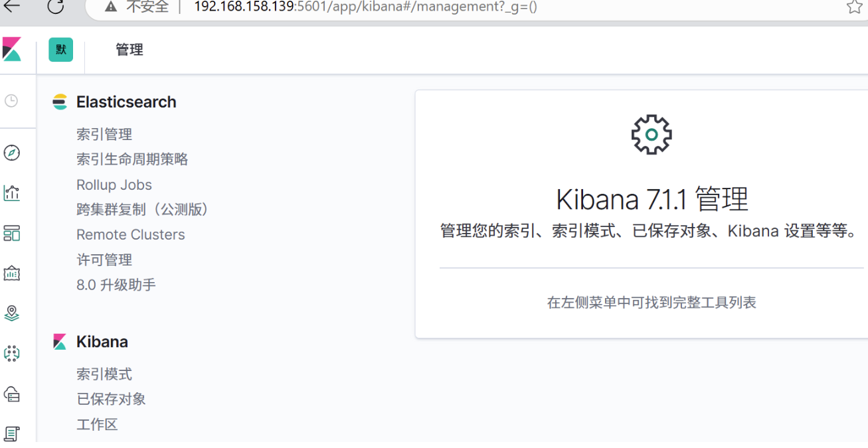The height and width of the screenshot is (448, 868).
Task: Open Discover compass icon in sidebar
Action: 11,153
